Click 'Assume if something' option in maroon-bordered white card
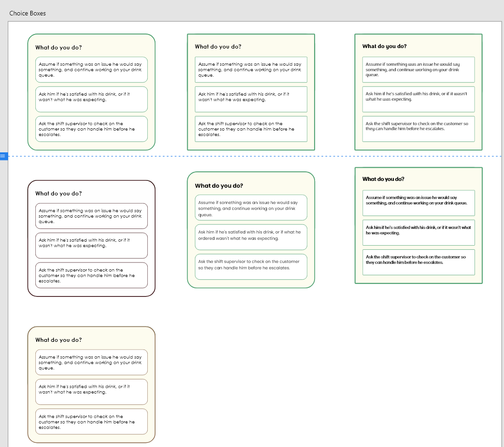This screenshot has height=447, width=504. click(x=91, y=216)
